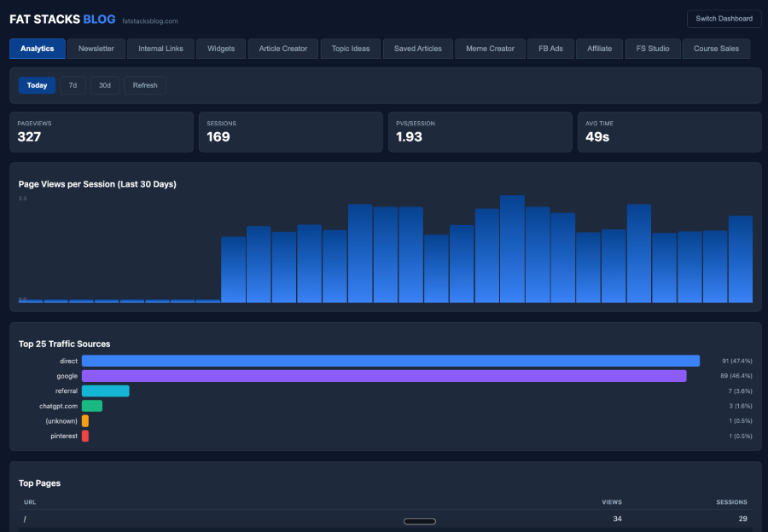Click the Switch Dashboard button
This screenshot has width=768, height=532.
(x=724, y=19)
